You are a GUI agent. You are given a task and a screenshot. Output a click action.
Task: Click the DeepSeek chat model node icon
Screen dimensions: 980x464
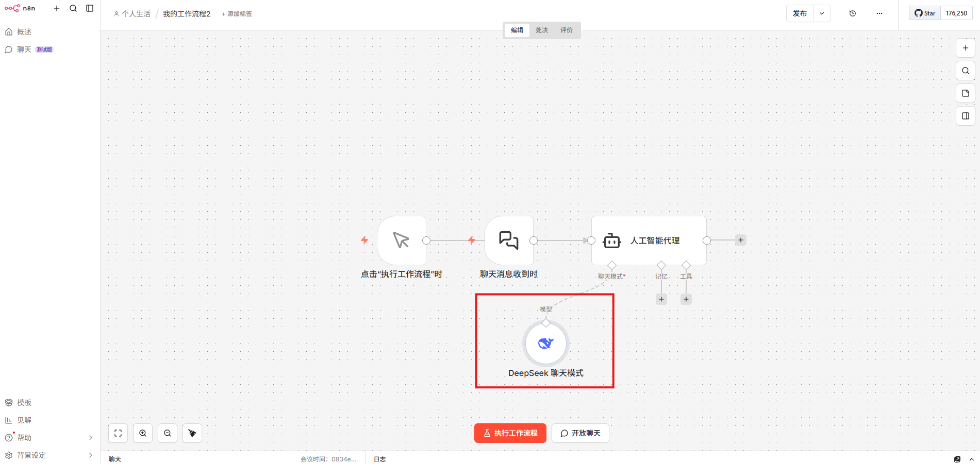pos(545,343)
